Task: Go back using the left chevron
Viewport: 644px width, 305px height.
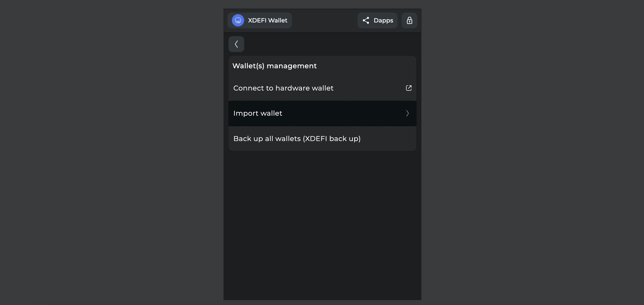Action: pos(236,44)
